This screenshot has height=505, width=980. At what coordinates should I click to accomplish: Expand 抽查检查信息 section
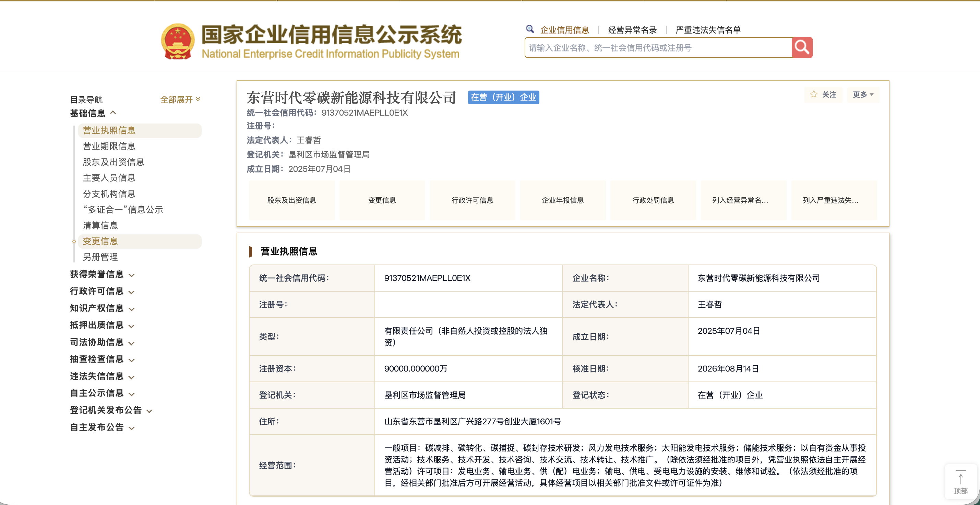click(x=102, y=359)
